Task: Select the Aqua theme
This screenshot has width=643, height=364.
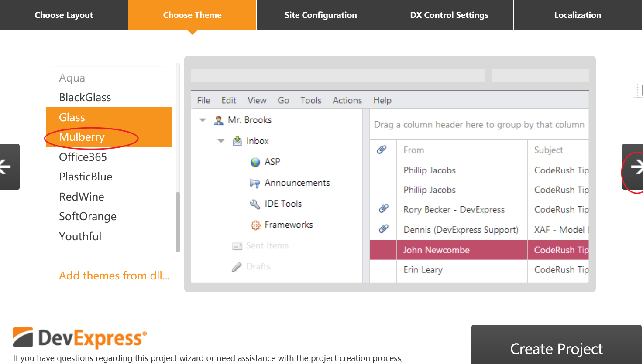Action: 72,78
